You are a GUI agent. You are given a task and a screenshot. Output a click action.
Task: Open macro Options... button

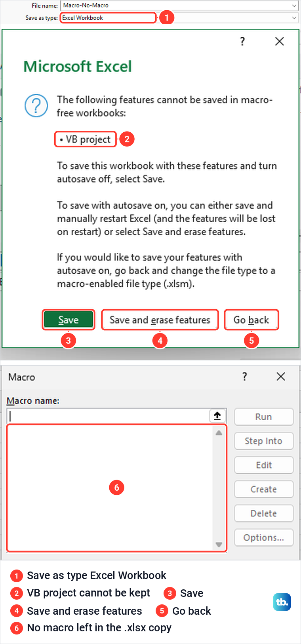(264, 537)
